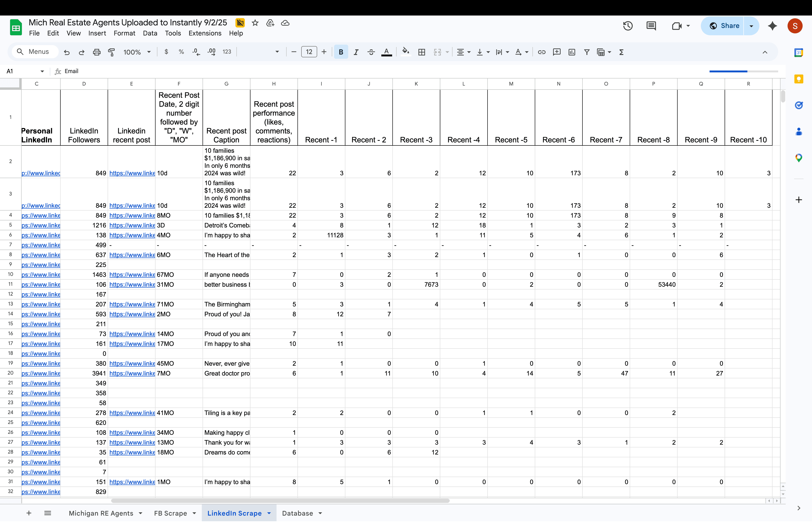This screenshot has width=812, height=525.
Task: Open the borders tool
Action: tap(422, 52)
